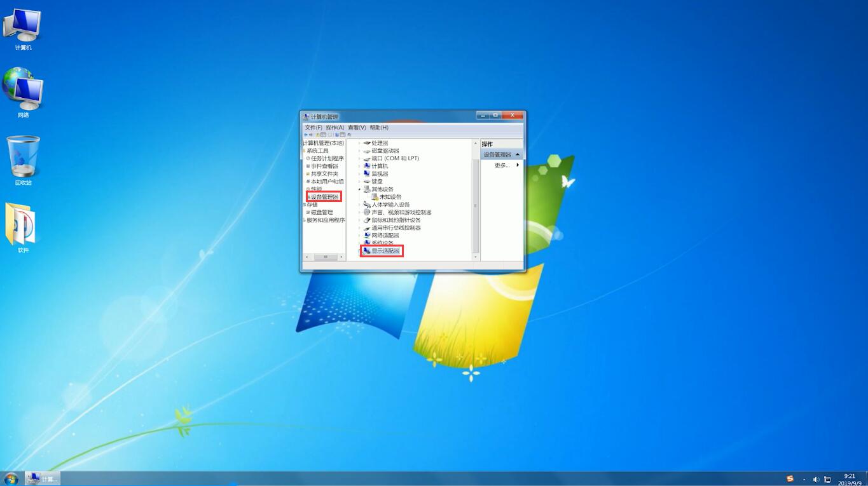The image size is (868, 486).
Task: Click the Sogou input icon in tray
Action: pyautogui.click(x=790, y=479)
